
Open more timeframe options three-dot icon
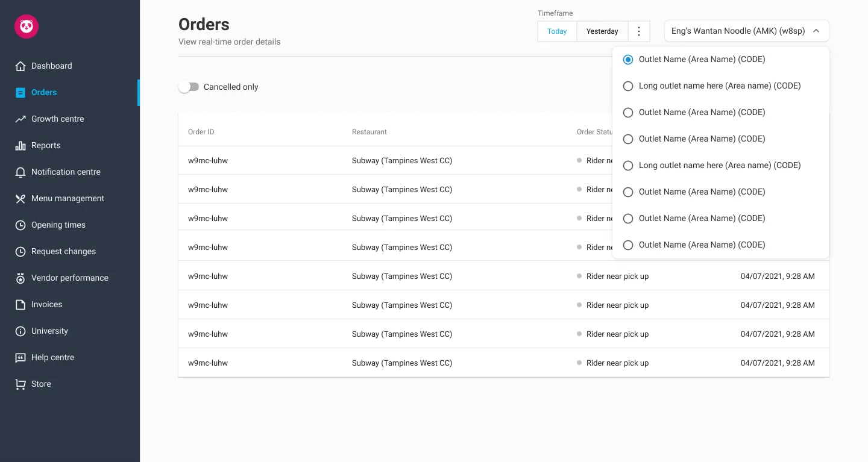[x=639, y=31]
